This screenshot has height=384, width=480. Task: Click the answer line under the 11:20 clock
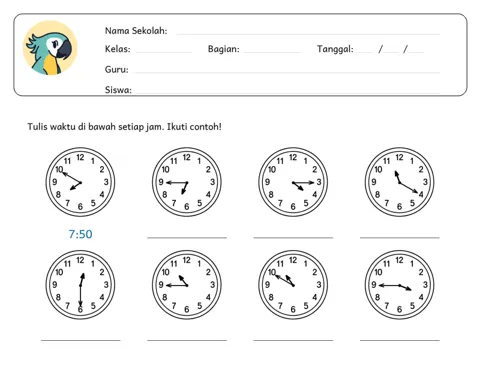400,238
